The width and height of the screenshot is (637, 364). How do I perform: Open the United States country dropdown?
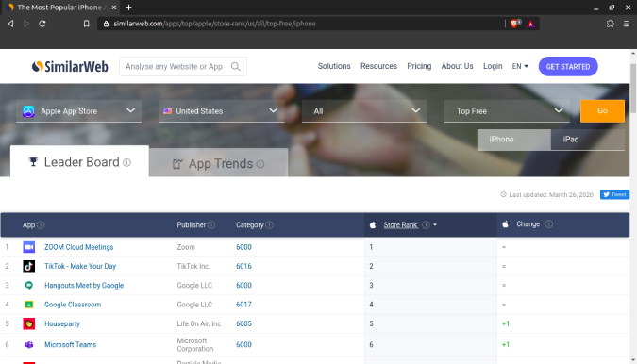pos(221,110)
